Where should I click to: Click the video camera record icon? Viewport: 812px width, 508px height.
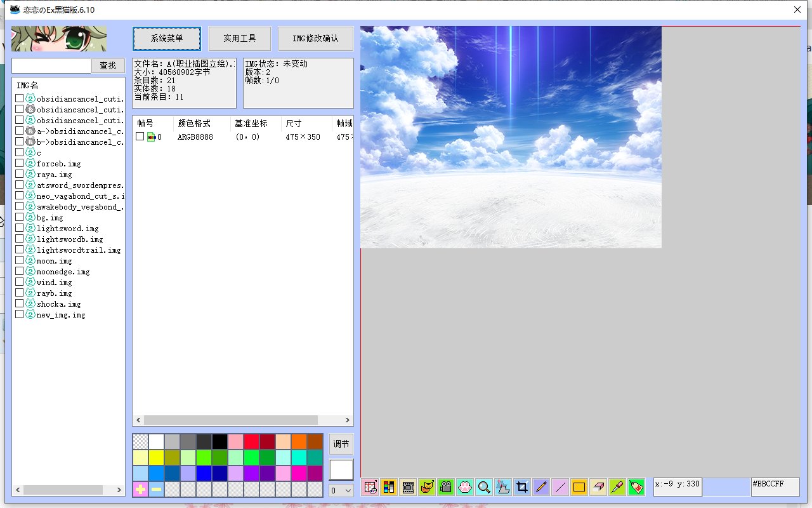tap(446, 487)
